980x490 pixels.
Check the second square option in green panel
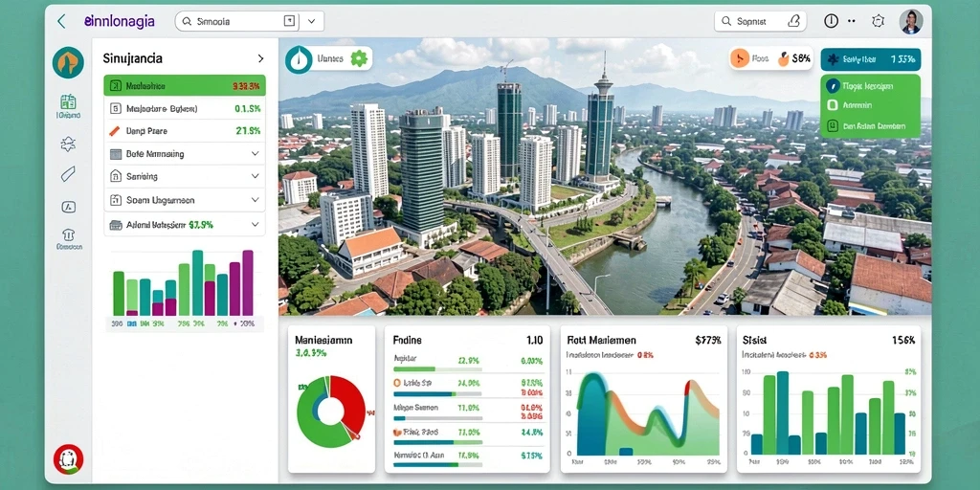click(x=832, y=105)
